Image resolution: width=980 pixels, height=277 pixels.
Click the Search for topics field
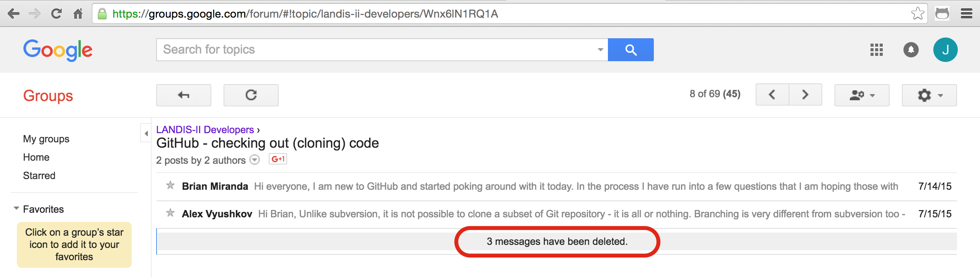coord(375,50)
